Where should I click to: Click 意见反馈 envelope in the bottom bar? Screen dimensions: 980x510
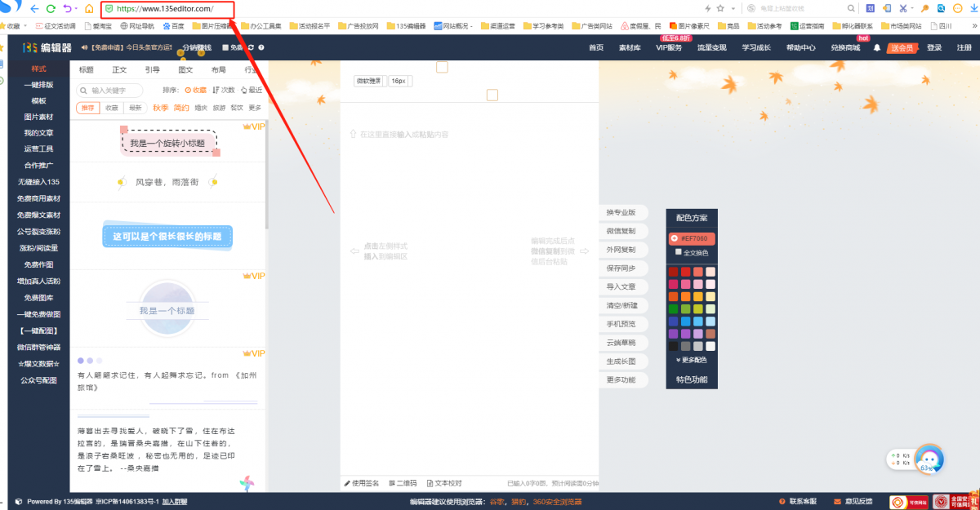pos(853,501)
